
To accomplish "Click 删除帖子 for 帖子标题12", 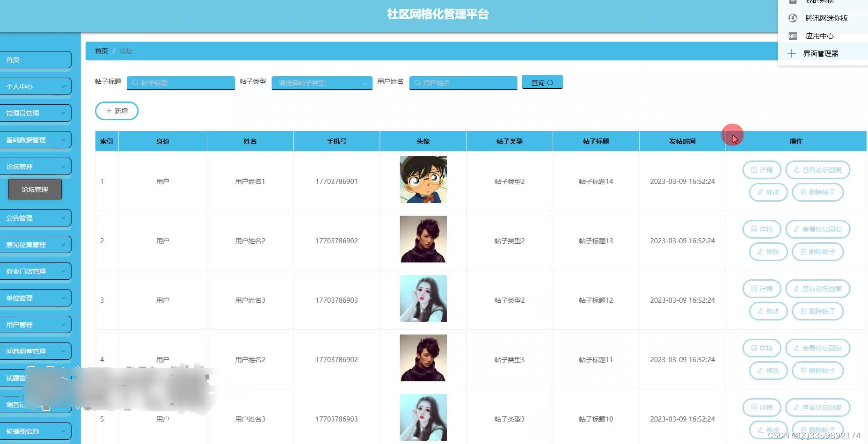I will click(817, 311).
